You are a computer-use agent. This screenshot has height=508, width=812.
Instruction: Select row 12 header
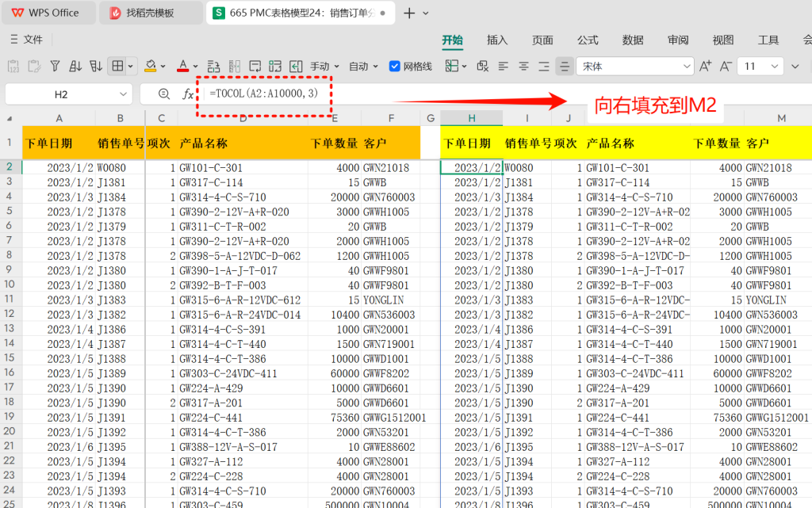[x=10, y=314]
